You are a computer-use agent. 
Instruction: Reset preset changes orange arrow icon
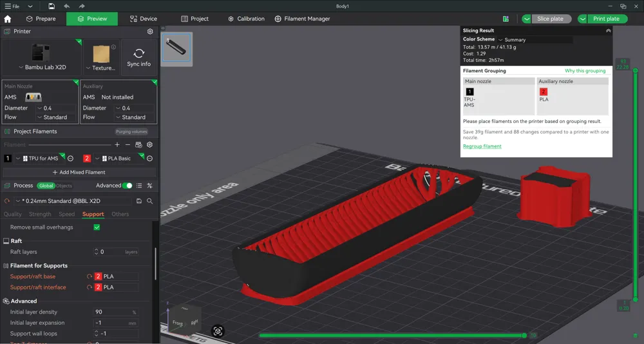point(7,201)
